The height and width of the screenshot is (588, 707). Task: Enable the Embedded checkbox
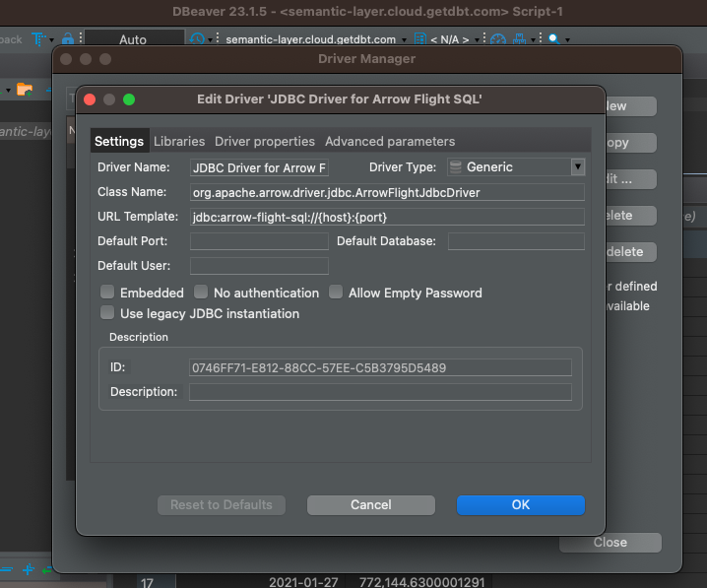(x=107, y=292)
